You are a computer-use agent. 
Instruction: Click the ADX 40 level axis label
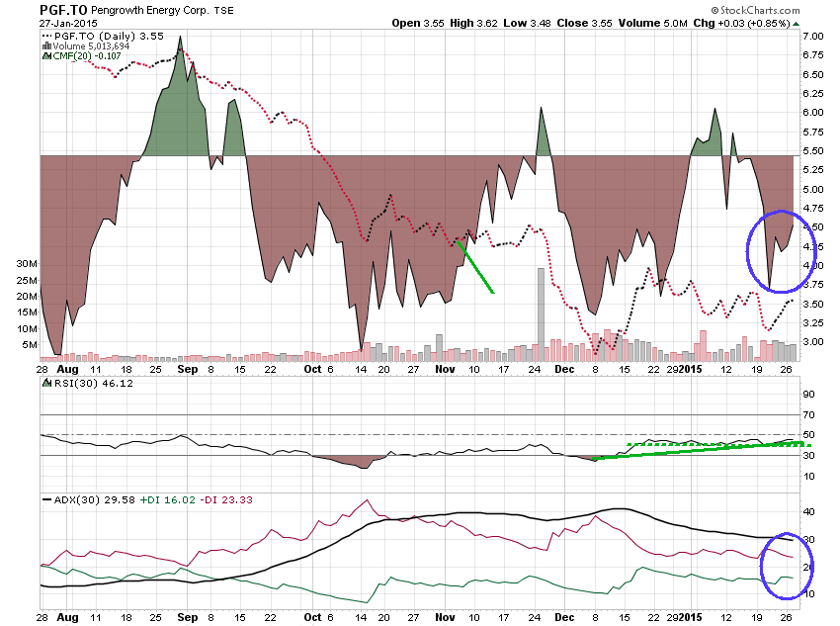tap(809, 512)
